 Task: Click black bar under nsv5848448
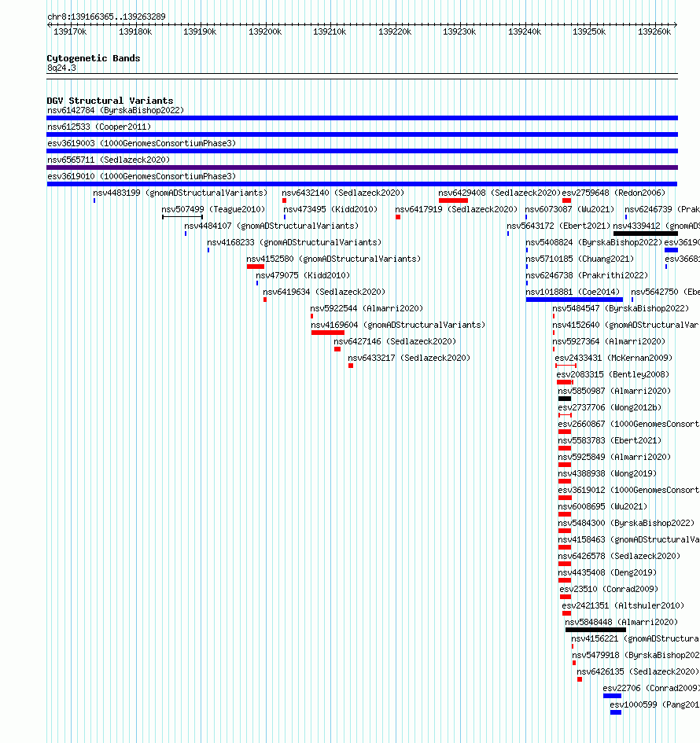pos(595,631)
